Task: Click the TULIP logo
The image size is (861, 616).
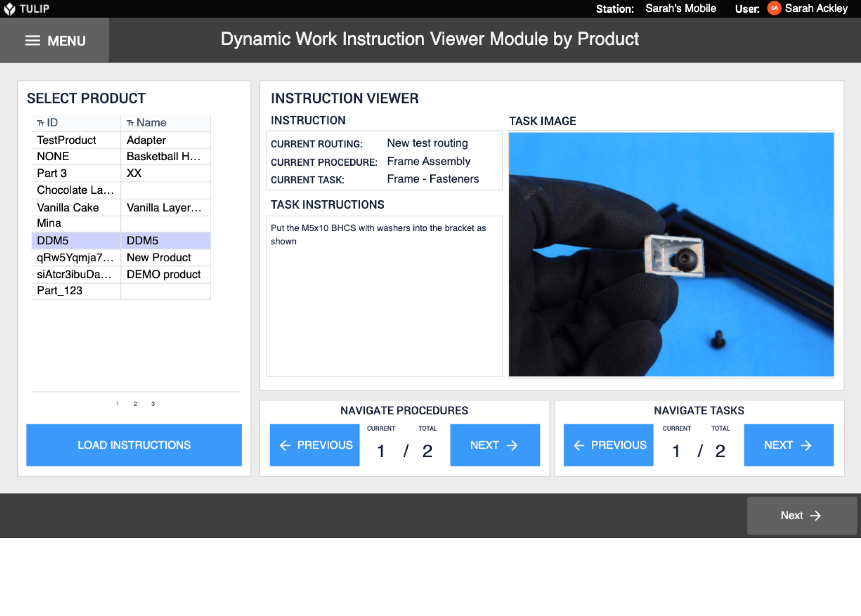Action: coord(28,8)
